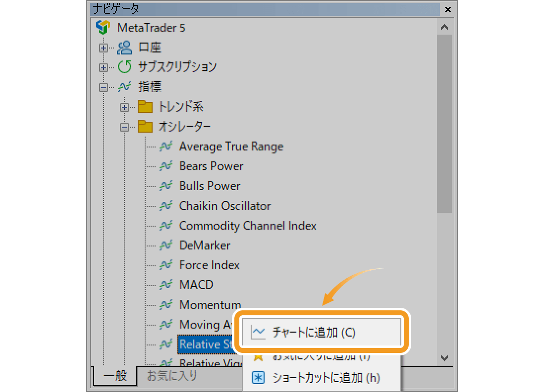Click the Commodity Channel Index indicator icon

tap(166, 226)
